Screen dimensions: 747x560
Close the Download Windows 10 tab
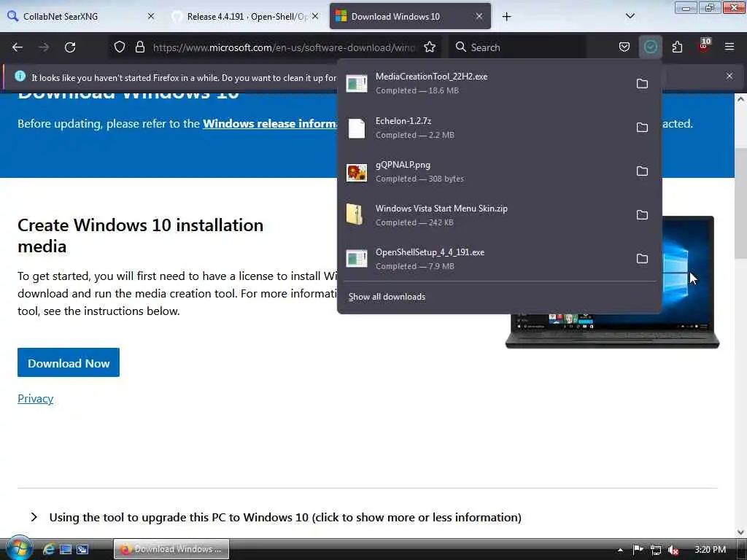click(479, 16)
